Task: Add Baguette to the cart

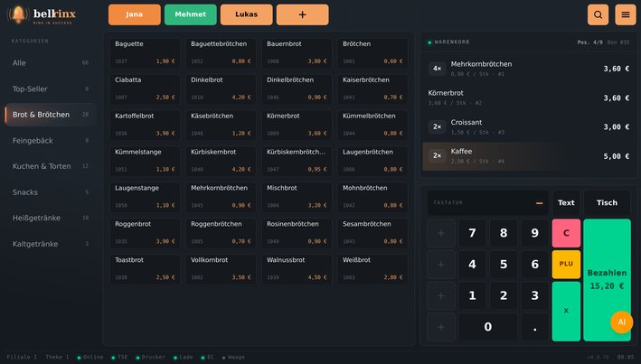Action: [146, 53]
